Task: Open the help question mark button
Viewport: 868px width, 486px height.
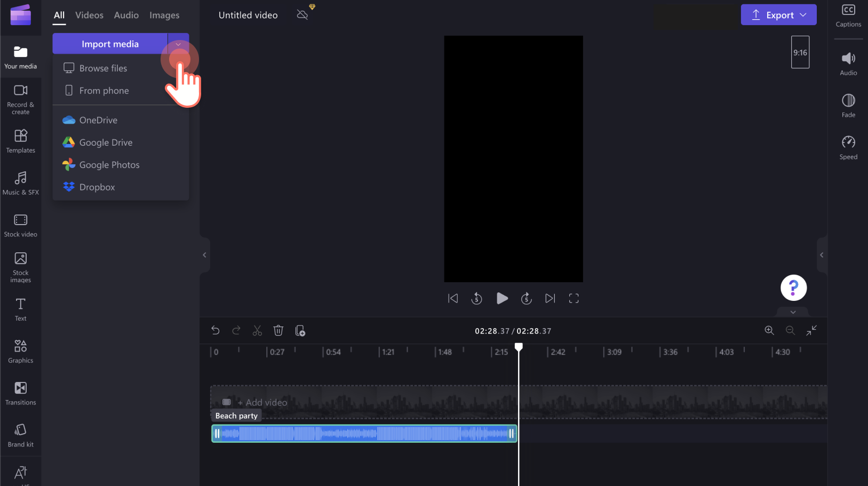Action: point(793,288)
